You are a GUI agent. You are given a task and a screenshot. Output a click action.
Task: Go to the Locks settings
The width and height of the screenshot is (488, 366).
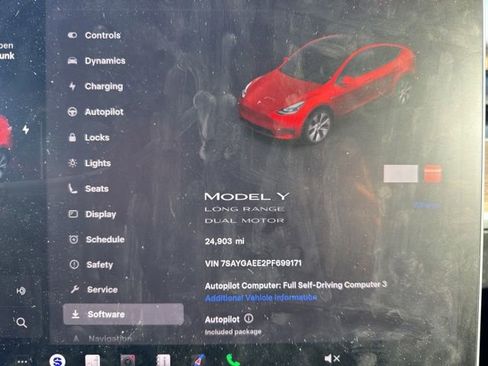tap(89, 137)
